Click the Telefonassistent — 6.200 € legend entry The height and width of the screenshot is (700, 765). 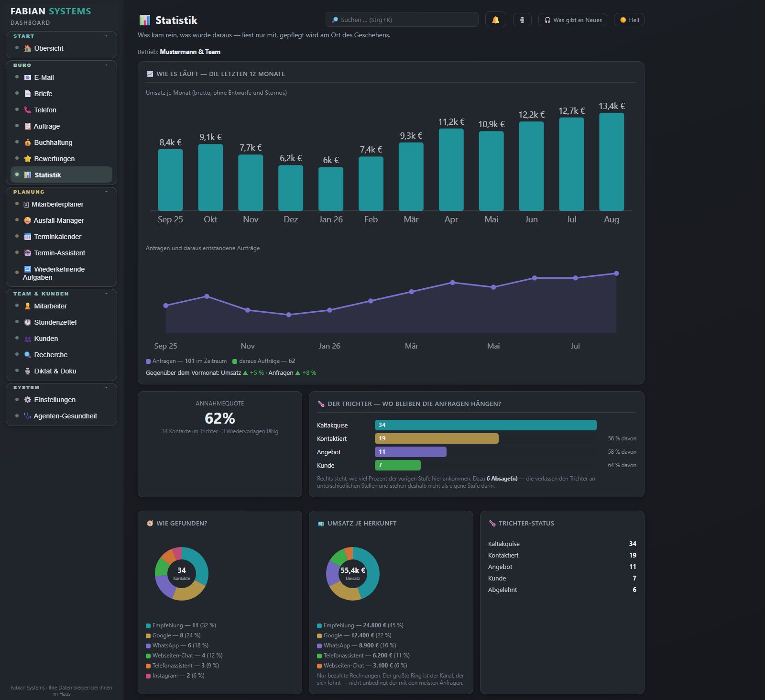pos(363,656)
